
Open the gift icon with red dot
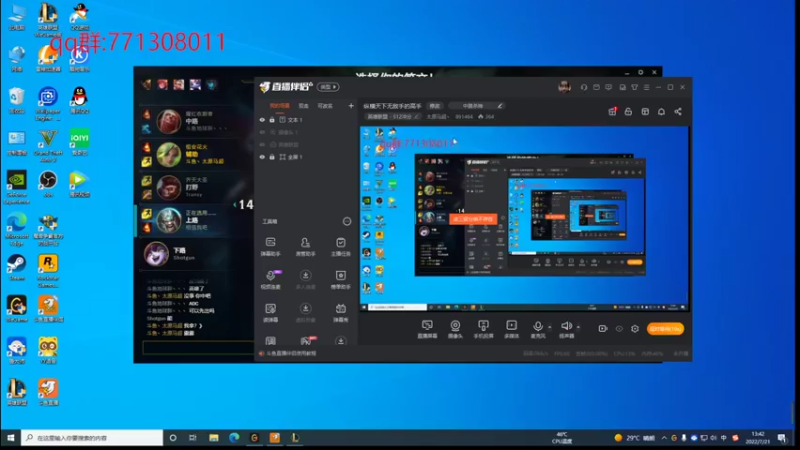(612, 111)
